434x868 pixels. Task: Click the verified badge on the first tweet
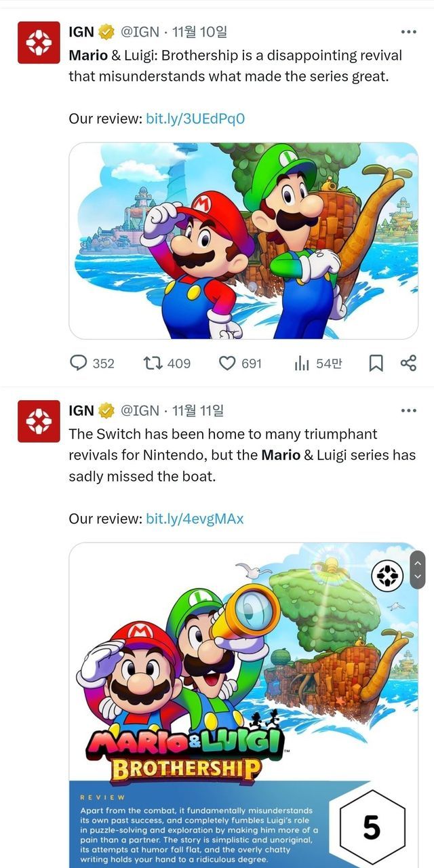coord(106,32)
